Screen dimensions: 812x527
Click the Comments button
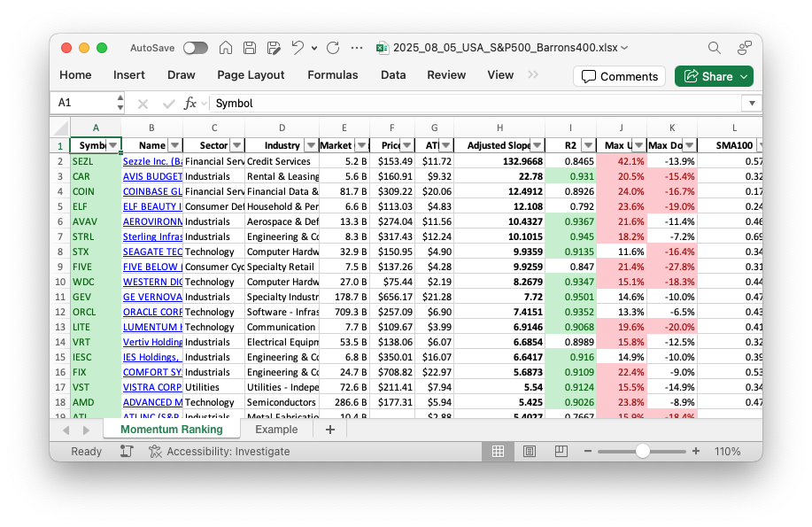tap(620, 76)
